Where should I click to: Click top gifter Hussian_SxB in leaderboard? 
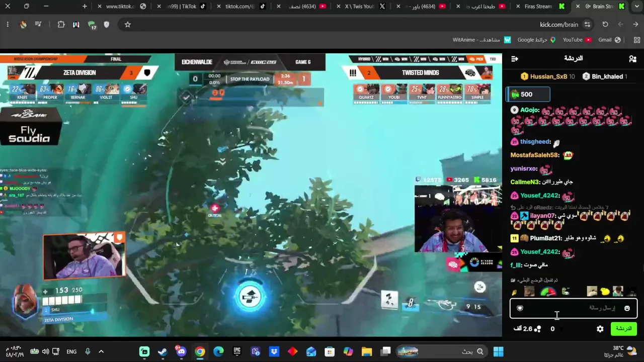[548, 76]
